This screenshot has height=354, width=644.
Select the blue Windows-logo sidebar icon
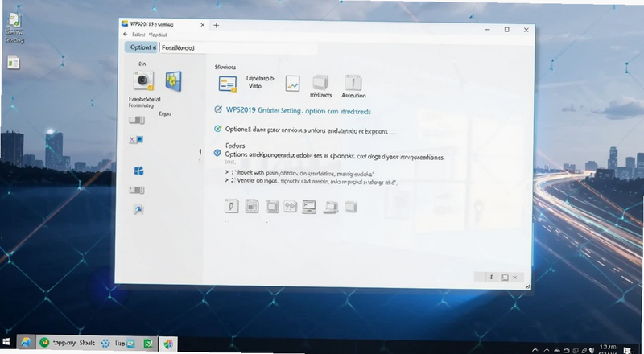[x=138, y=171]
